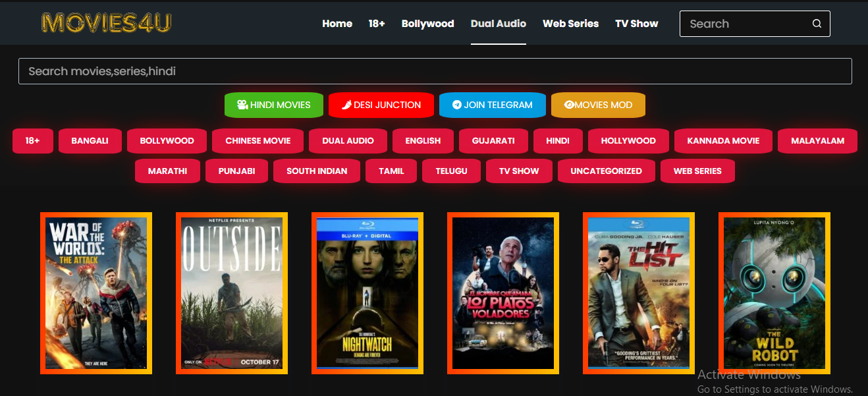Image resolution: width=868 pixels, height=396 pixels.
Task: Click the green Hindi Movies button
Action: 274,105
